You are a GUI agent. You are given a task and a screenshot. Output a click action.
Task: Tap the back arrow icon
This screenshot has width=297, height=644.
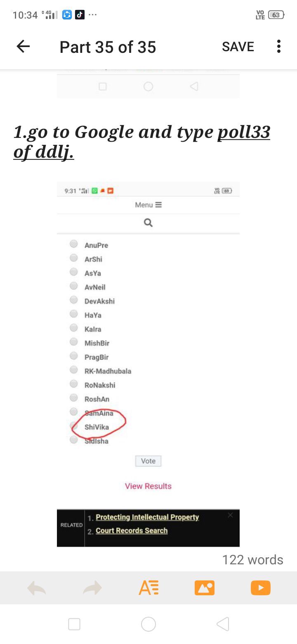pyautogui.click(x=23, y=47)
